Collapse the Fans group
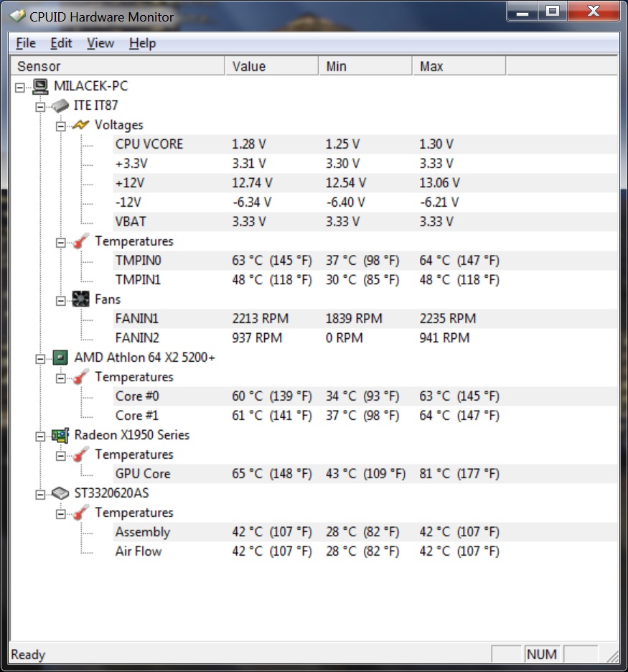This screenshot has height=672, width=628. (61, 301)
